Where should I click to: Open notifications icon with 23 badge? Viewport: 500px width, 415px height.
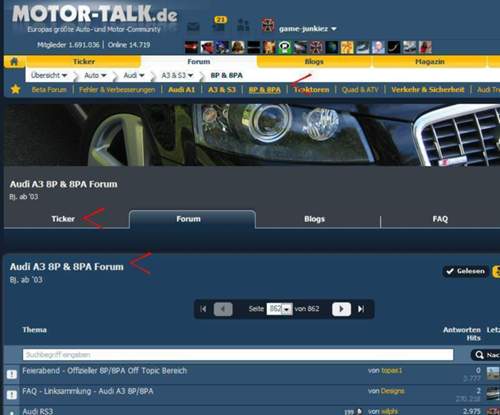(x=219, y=24)
